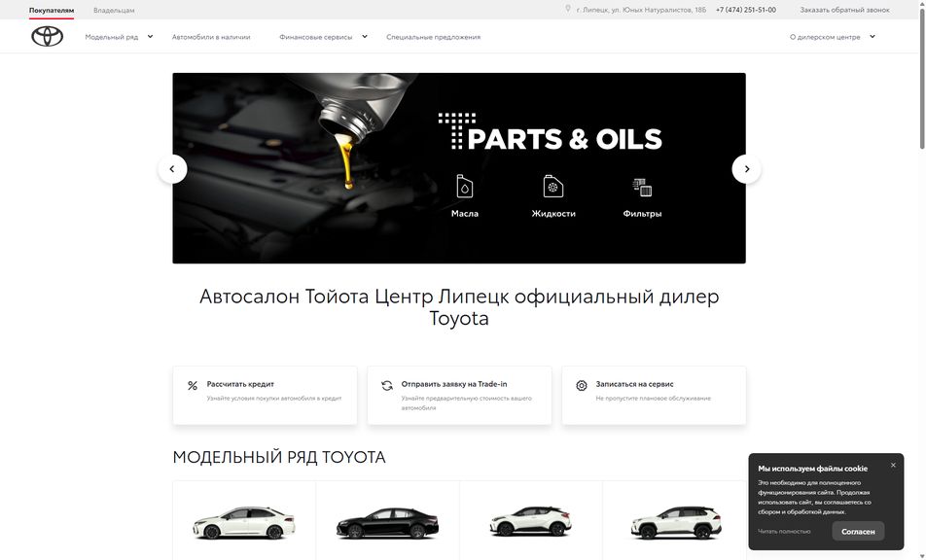Click the Жидкости fluids canister icon
Image resolution: width=926 pixels, height=560 pixels.
pyautogui.click(x=553, y=186)
